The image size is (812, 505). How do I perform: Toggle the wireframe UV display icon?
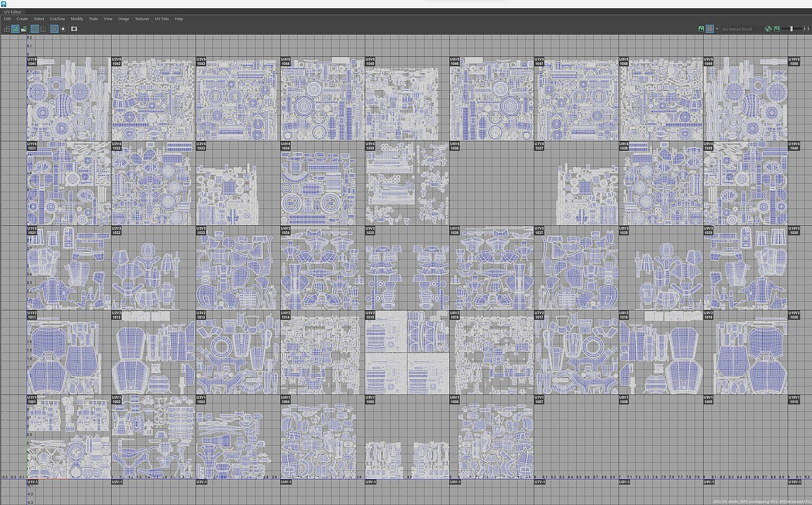7,29
